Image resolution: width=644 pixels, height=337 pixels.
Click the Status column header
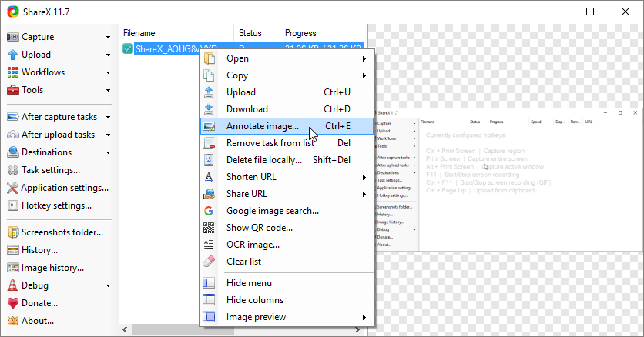point(257,33)
